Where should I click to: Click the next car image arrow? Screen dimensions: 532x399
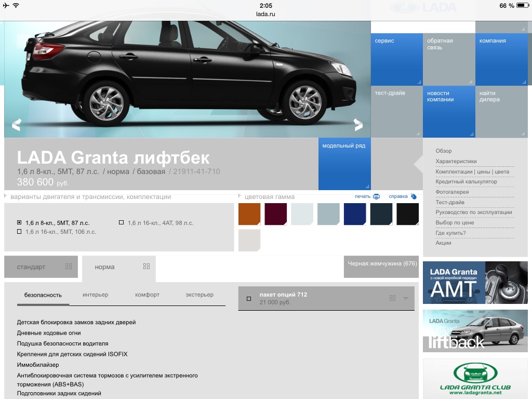pyautogui.click(x=358, y=124)
